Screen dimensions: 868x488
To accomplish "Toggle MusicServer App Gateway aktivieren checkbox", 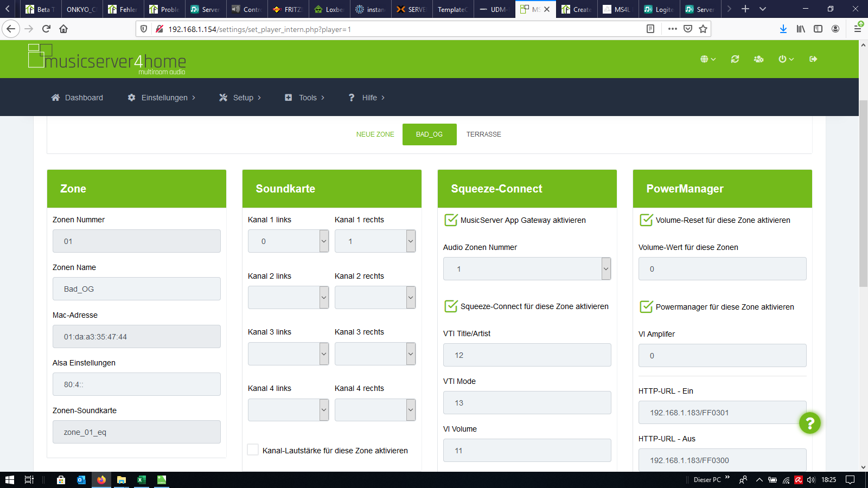I will (x=451, y=220).
